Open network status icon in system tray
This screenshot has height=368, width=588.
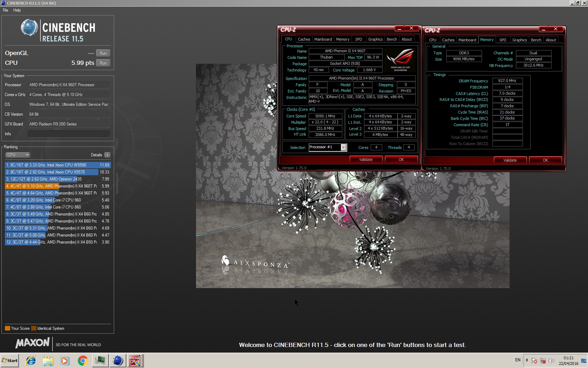(543, 361)
